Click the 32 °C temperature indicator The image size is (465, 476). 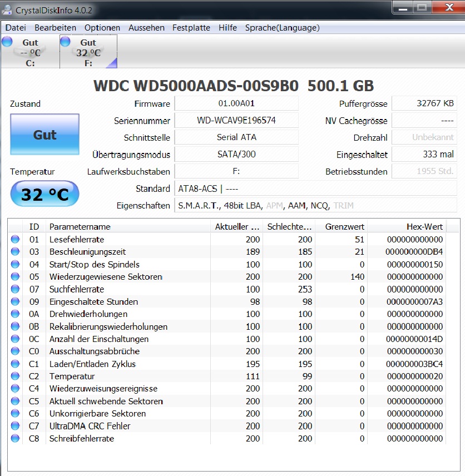coord(44,194)
